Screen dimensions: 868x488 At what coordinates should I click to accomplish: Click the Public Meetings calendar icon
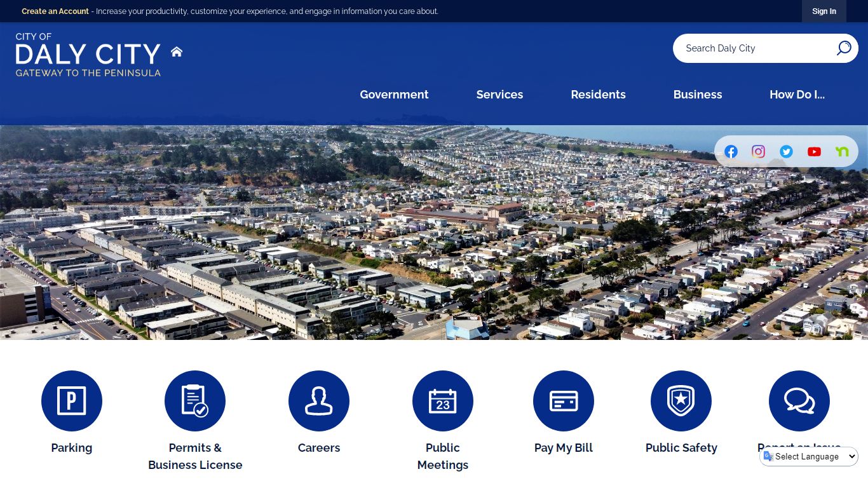(x=443, y=401)
